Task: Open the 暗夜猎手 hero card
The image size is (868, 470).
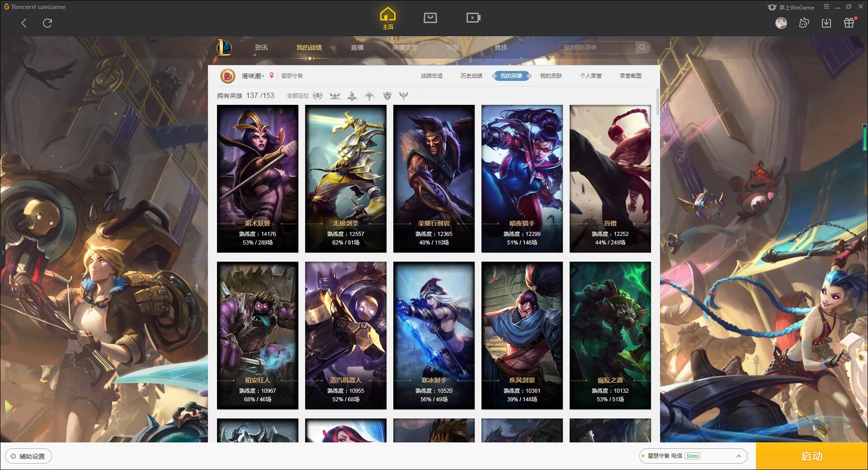Action: pyautogui.click(x=522, y=179)
